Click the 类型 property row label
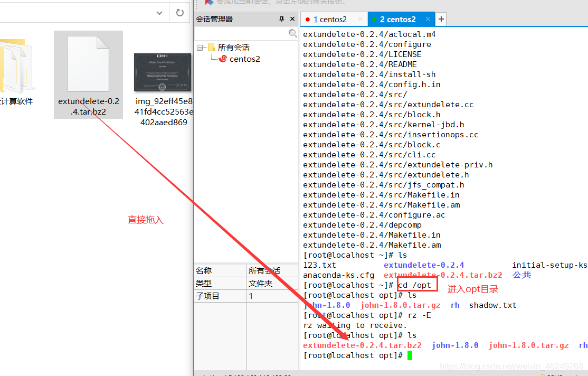Image resolution: width=588 pixels, height=376 pixels. click(204, 283)
